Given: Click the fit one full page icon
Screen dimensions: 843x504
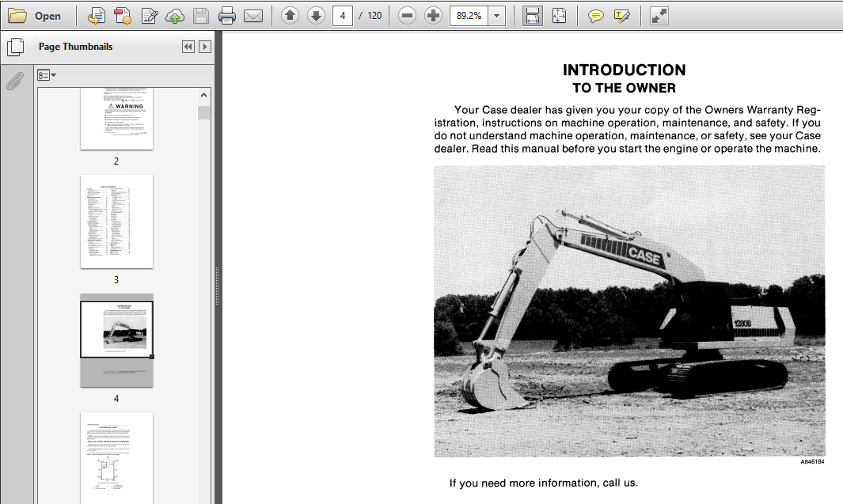Looking at the screenshot, I should [559, 16].
